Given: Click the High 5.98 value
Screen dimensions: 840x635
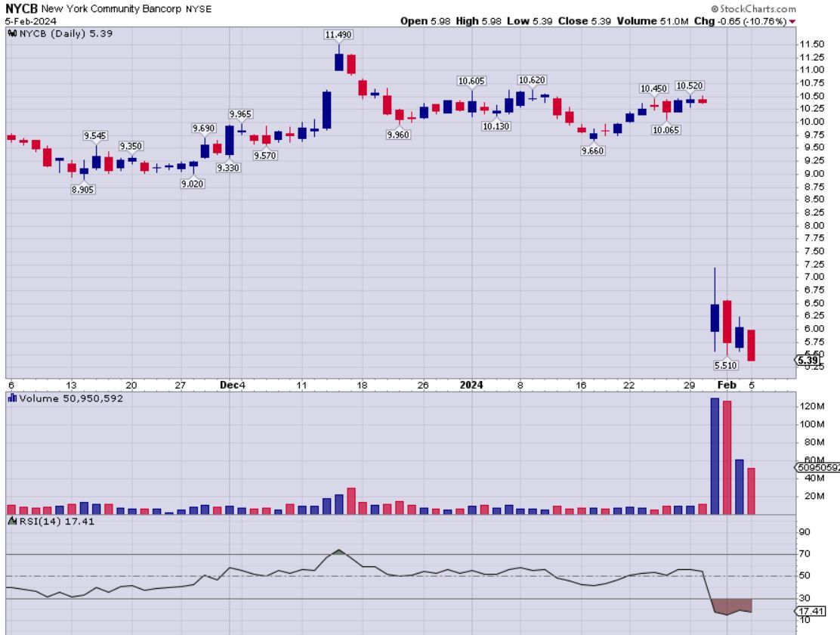Looking at the screenshot, I should 478,21.
